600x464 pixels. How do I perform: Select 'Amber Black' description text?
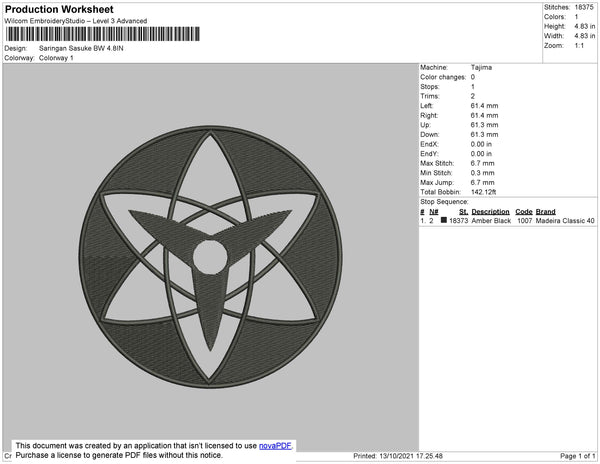click(491, 221)
